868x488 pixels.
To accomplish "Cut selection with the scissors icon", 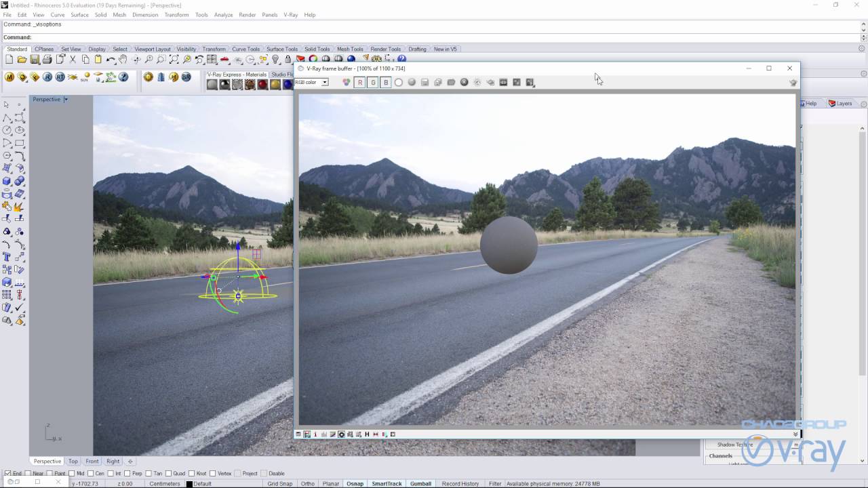I will 73,60.
